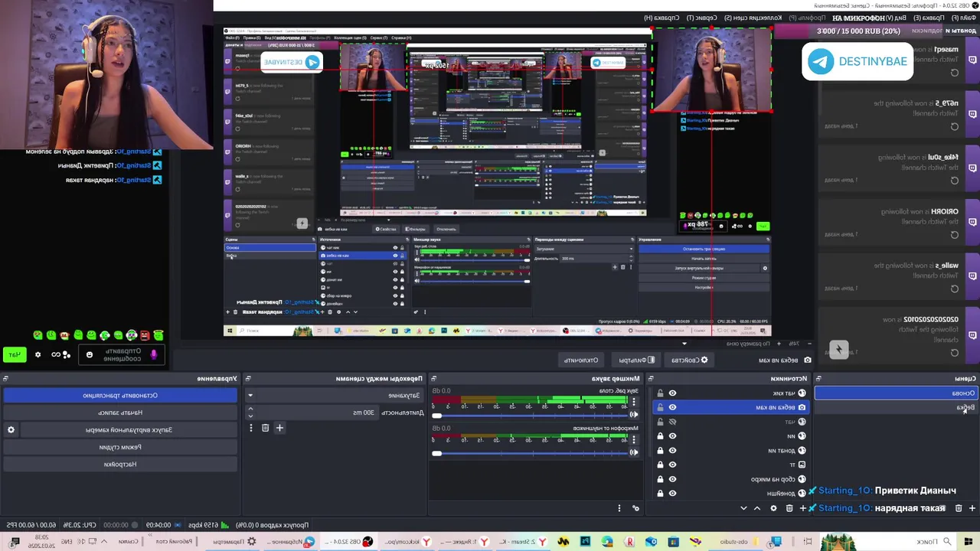
Task: Open the chat emoji picker
Action: pyautogui.click(x=90, y=354)
